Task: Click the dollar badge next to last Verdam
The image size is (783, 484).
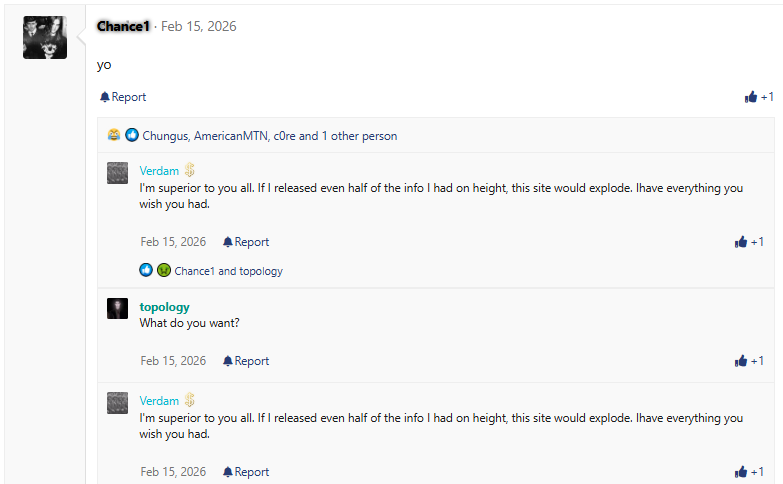Action: click(x=189, y=400)
